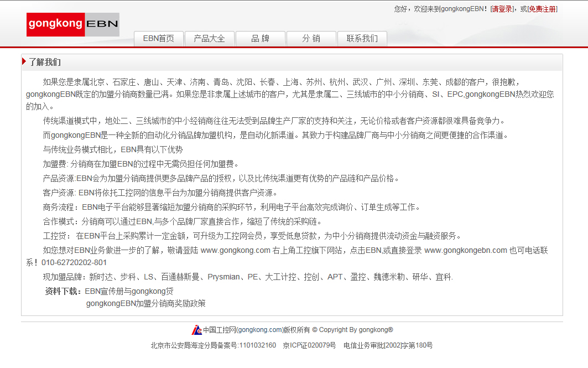Open the EBN首页 tab

(x=159, y=39)
